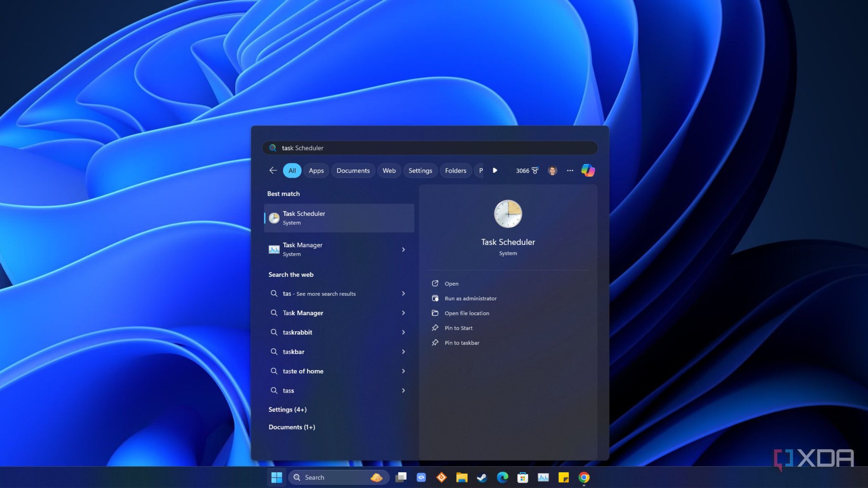Open Task Scheduler from Best match
Screen dimensions: 868x488
coord(339,218)
